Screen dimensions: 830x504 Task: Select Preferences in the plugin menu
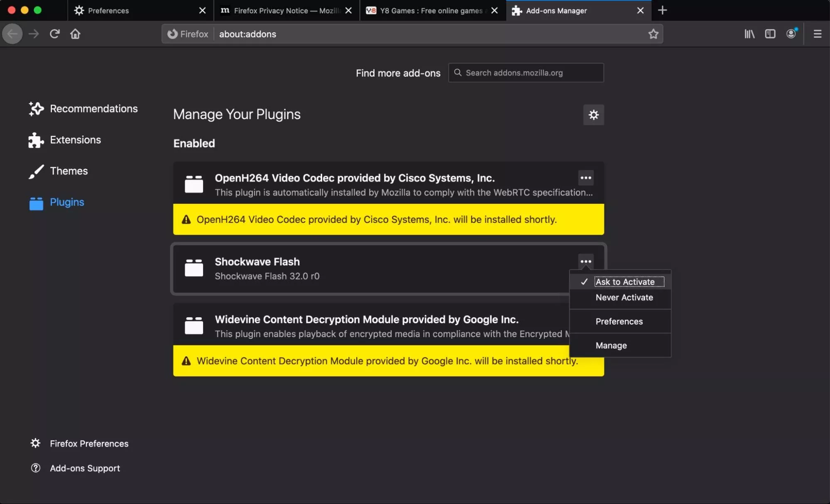click(x=619, y=321)
